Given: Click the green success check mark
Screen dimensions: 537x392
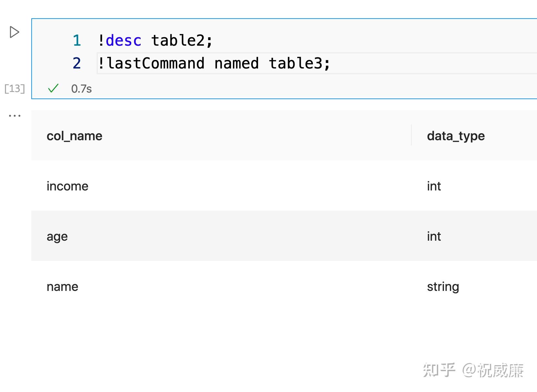Looking at the screenshot, I should pos(53,88).
